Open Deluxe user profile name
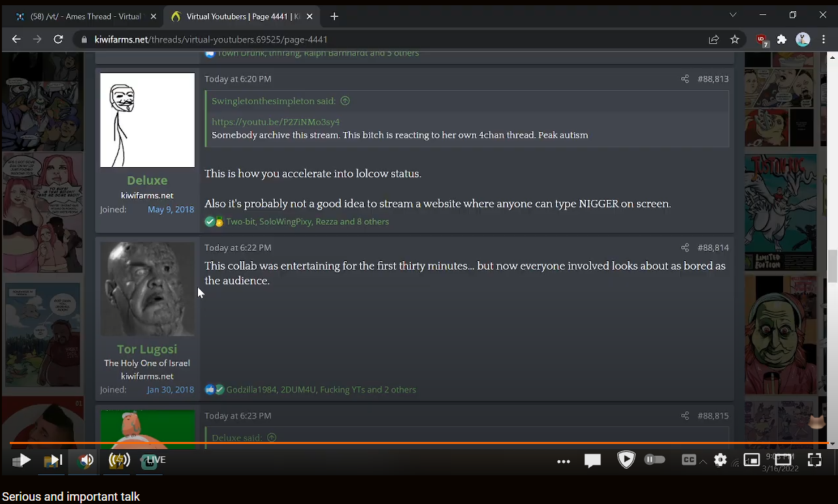 point(147,180)
